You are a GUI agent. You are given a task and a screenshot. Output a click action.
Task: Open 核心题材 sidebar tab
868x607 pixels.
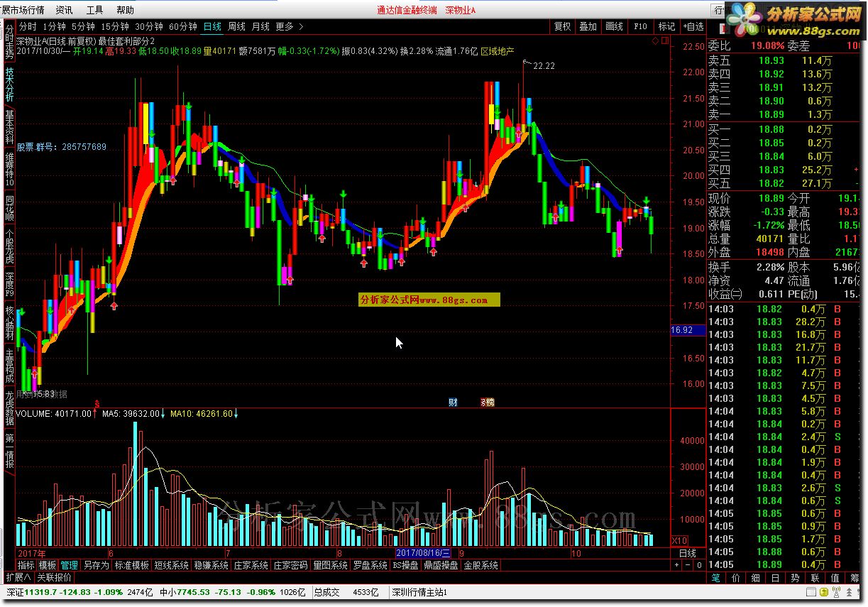click(9, 323)
